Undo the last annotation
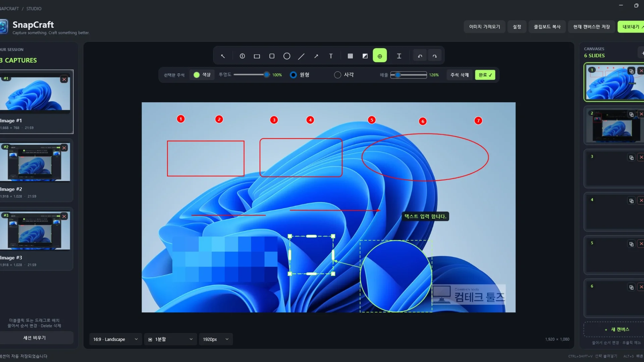This screenshot has height=362, width=644. [x=420, y=56]
